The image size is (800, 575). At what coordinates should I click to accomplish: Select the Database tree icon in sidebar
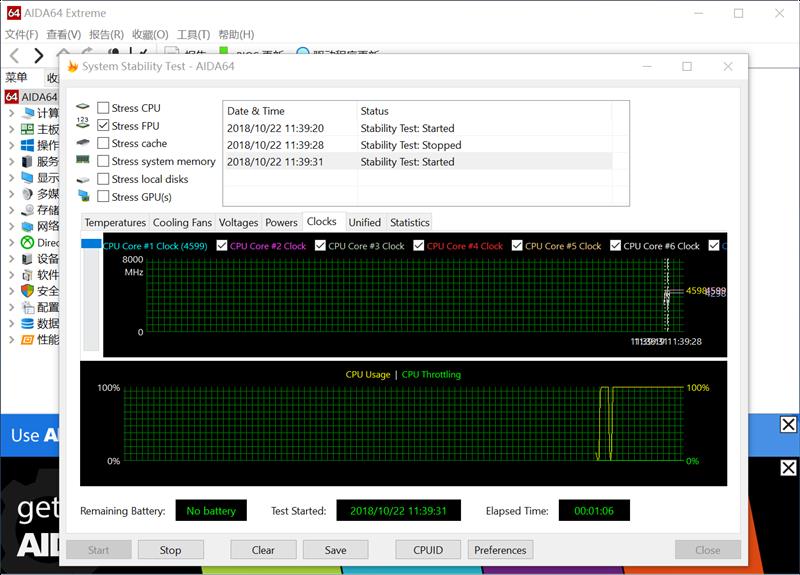tap(28, 323)
